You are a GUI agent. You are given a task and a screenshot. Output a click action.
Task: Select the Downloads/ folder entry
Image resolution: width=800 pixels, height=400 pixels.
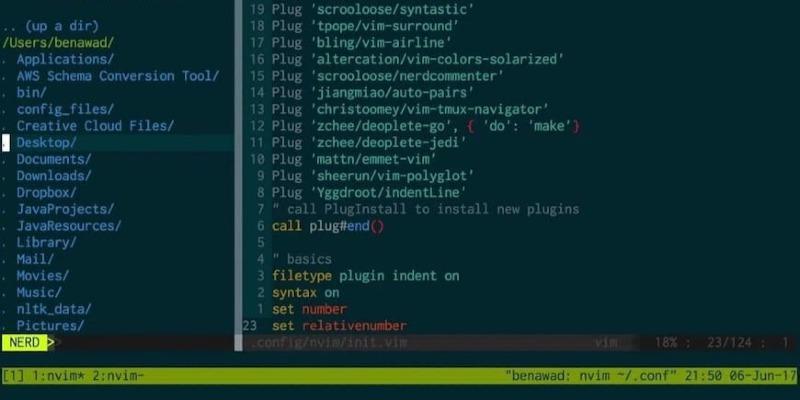[x=54, y=176]
